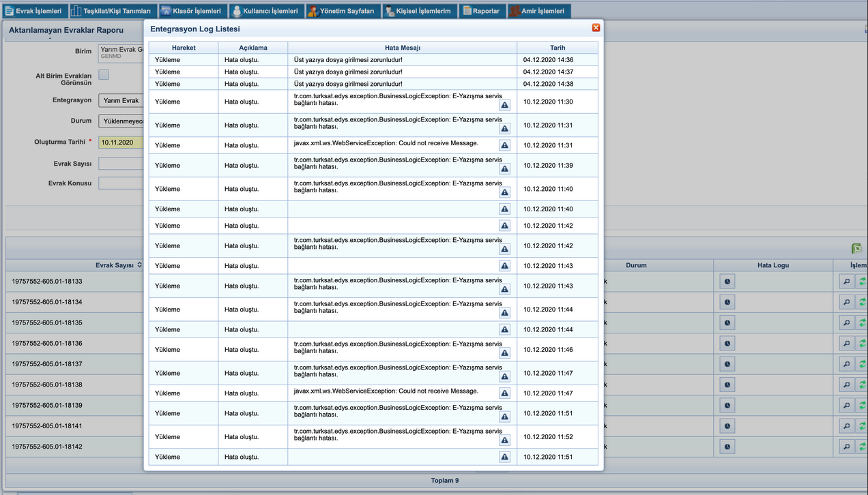Open error log clock for 19757552-605.01-18136
868x495 pixels.
(x=727, y=344)
